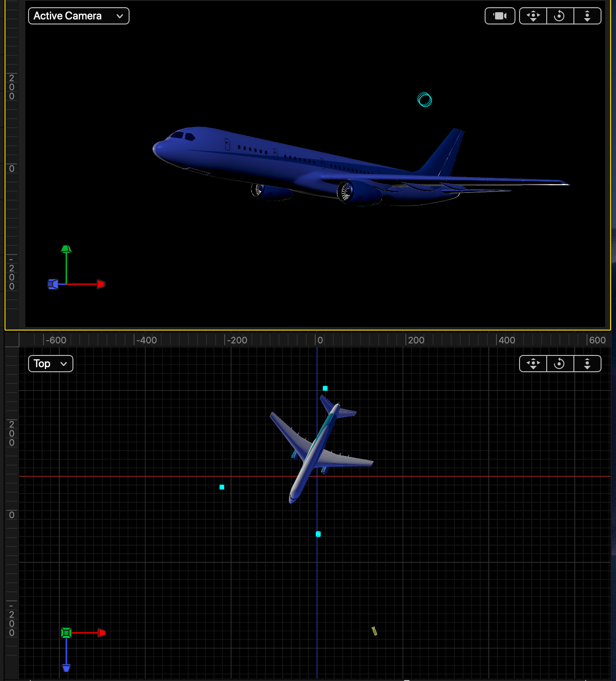This screenshot has height=681, width=616.
Task: Click the -600 mark on the horizontal ruler
Action: coord(56,340)
